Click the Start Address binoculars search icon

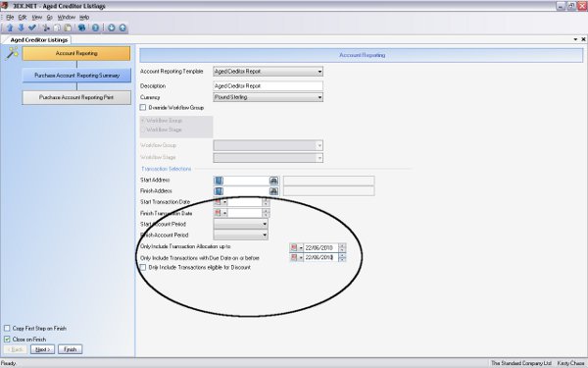[274, 181]
